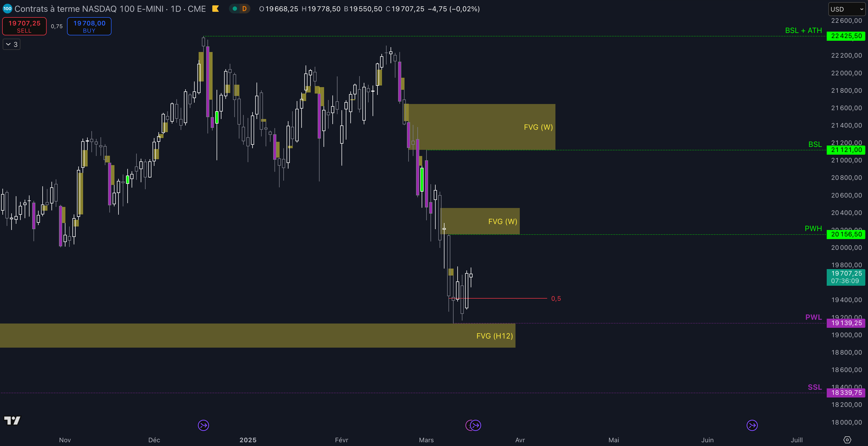Click the Nov label on time axis

coord(65,440)
